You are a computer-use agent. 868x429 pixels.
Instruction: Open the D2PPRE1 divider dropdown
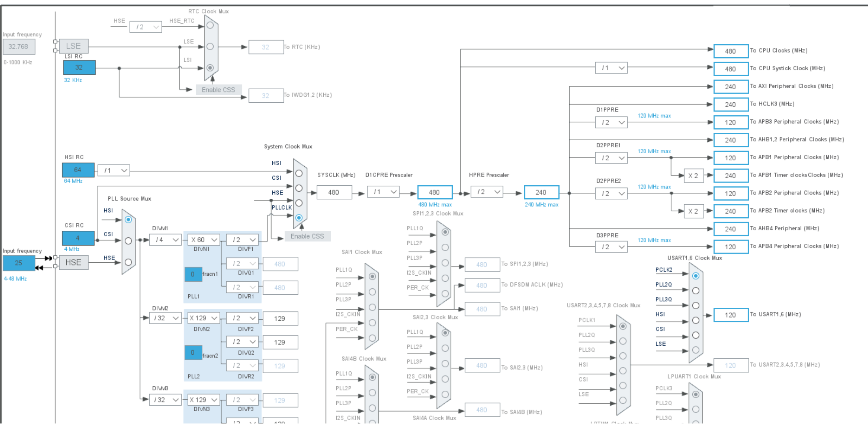pos(611,158)
